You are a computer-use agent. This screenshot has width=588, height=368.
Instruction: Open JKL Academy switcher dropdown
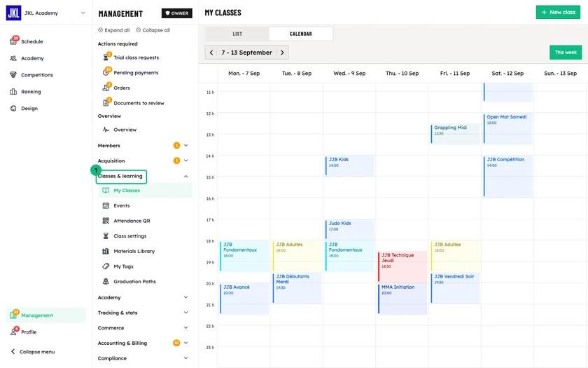click(83, 13)
